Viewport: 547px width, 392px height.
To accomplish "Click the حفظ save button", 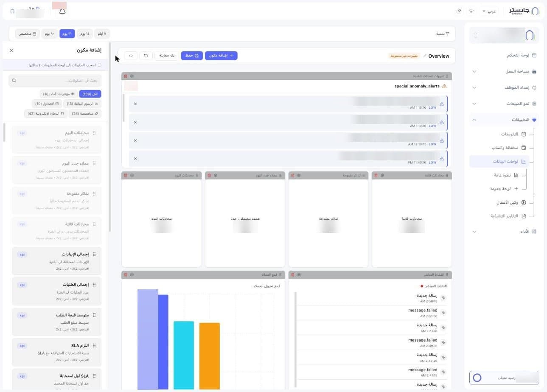I will (192, 56).
